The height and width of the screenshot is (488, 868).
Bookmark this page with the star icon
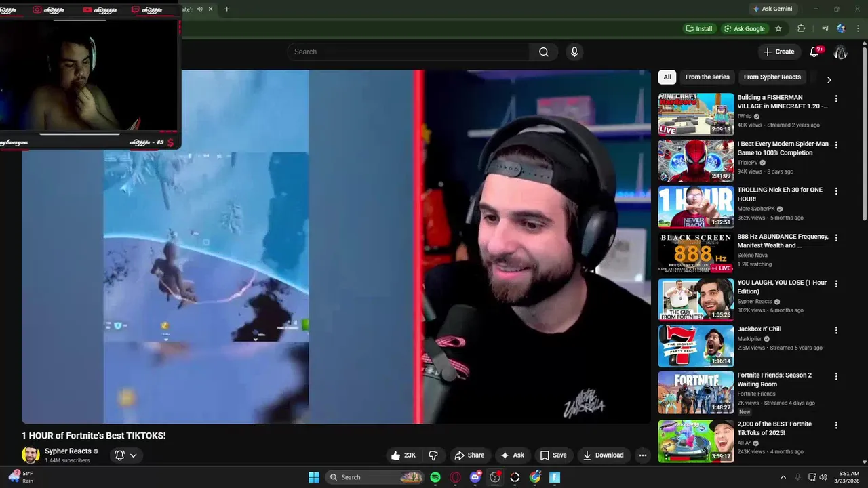[x=778, y=28]
